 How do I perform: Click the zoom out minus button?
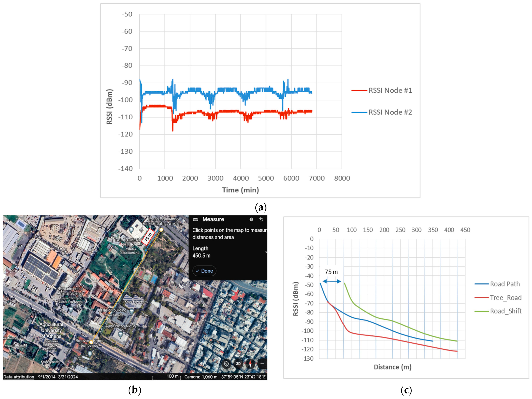(x=262, y=364)
